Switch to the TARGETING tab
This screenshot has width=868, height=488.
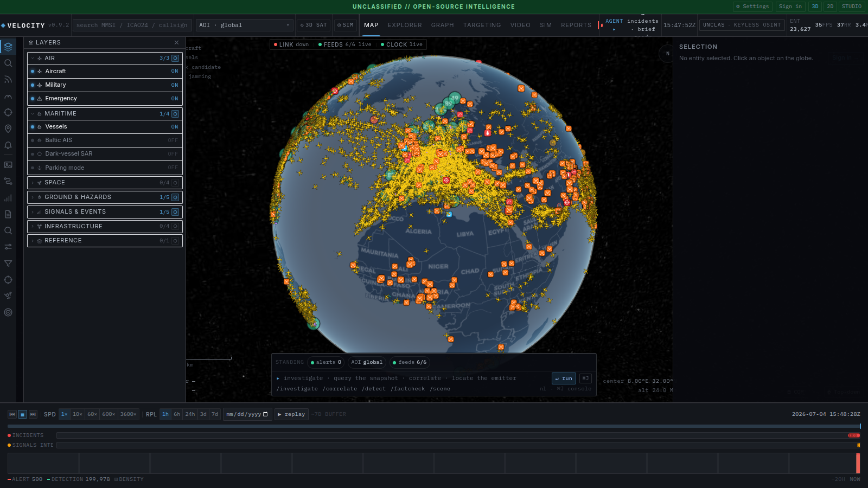[x=482, y=25]
